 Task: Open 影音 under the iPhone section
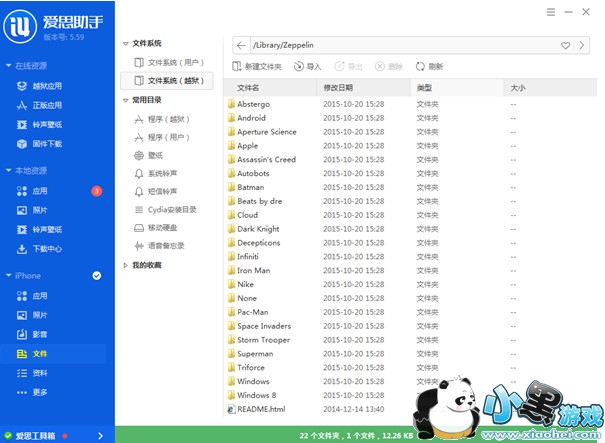tap(32, 334)
